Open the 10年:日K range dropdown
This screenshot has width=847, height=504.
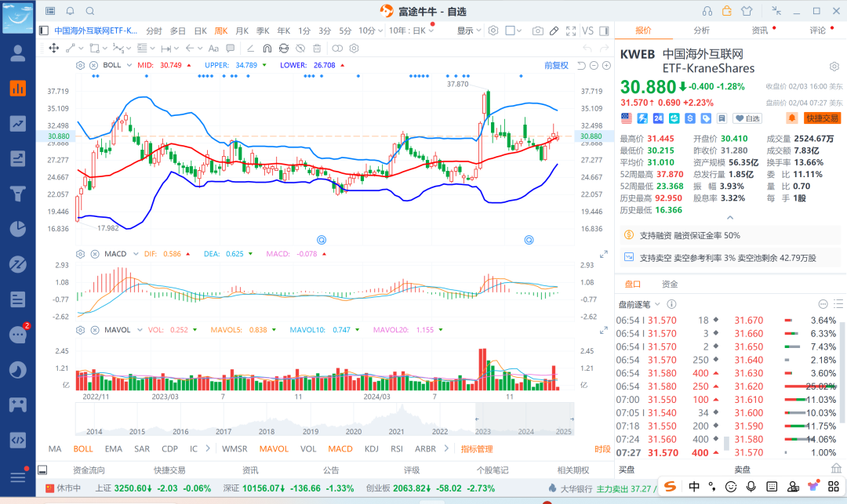(411, 31)
